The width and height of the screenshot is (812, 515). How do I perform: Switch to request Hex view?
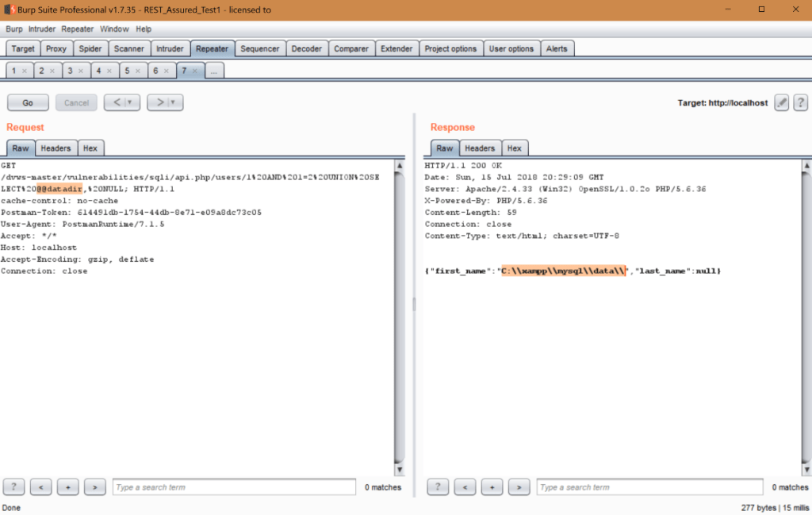click(90, 148)
